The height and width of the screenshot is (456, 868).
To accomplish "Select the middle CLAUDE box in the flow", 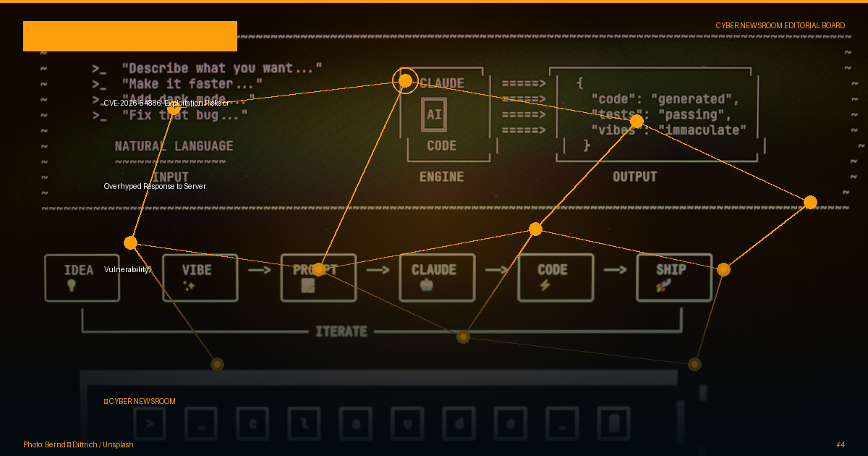I will (x=438, y=277).
